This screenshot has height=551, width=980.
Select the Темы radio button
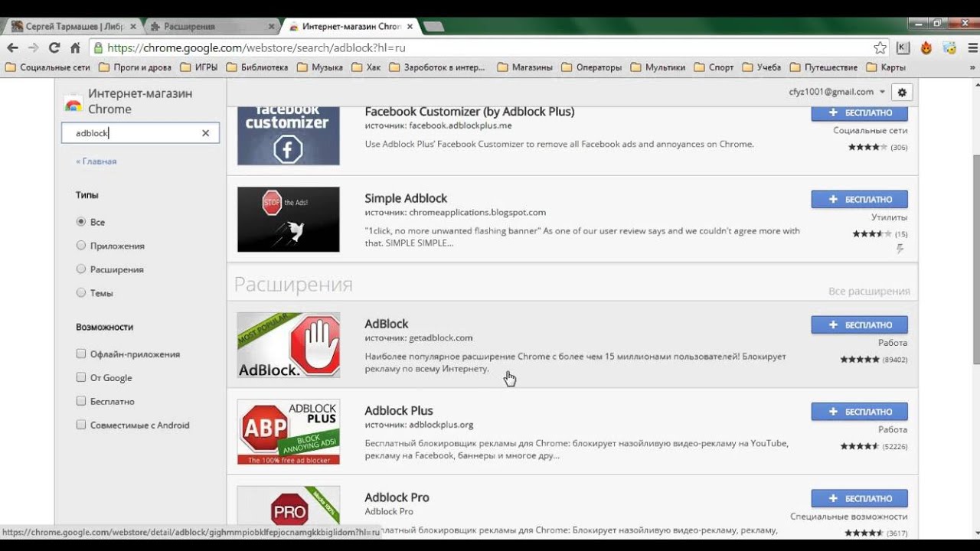pos(80,293)
